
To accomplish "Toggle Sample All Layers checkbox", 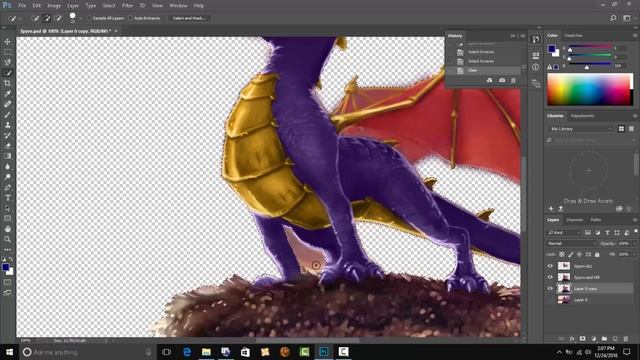I will tap(88, 18).
